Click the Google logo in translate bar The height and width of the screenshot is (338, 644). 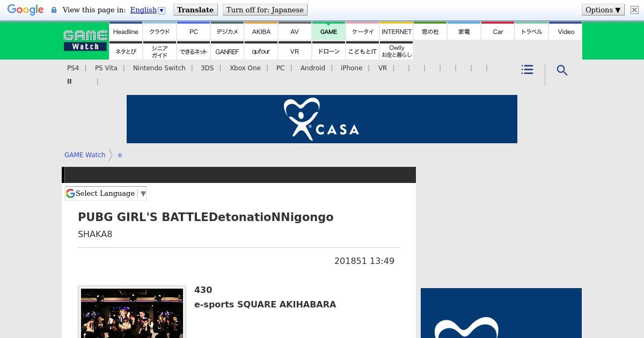[x=25, y=10]
